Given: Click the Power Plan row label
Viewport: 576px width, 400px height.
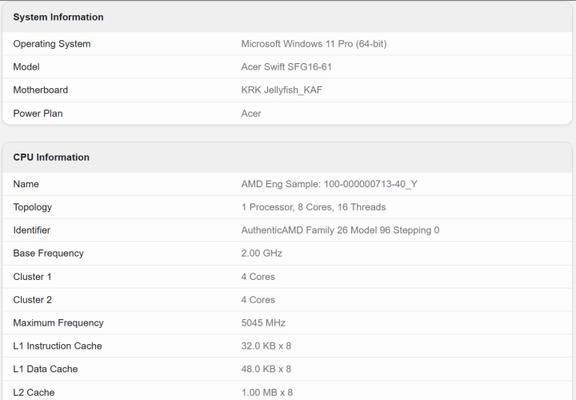Looking at the screenshot, I should click(38, 113).
